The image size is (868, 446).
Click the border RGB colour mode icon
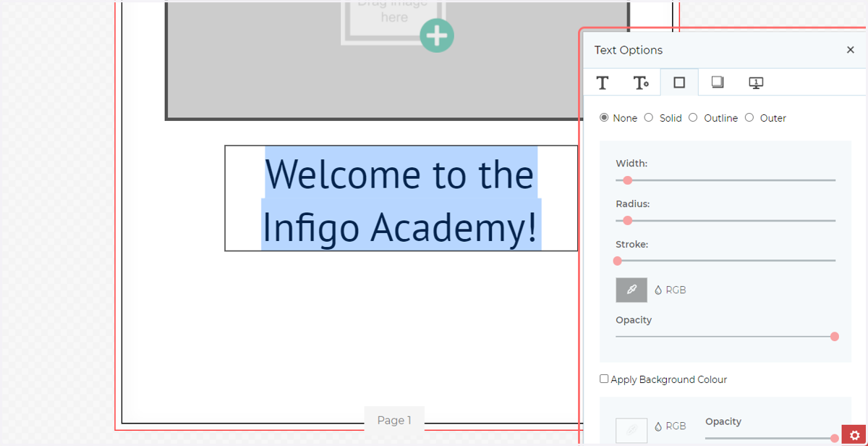[658, 290]
